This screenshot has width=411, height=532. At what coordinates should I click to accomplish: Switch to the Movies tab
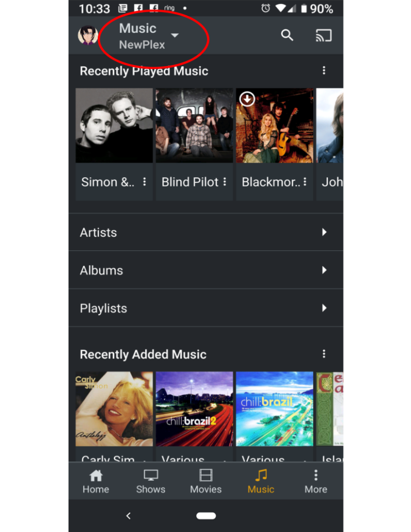[206, 481]
